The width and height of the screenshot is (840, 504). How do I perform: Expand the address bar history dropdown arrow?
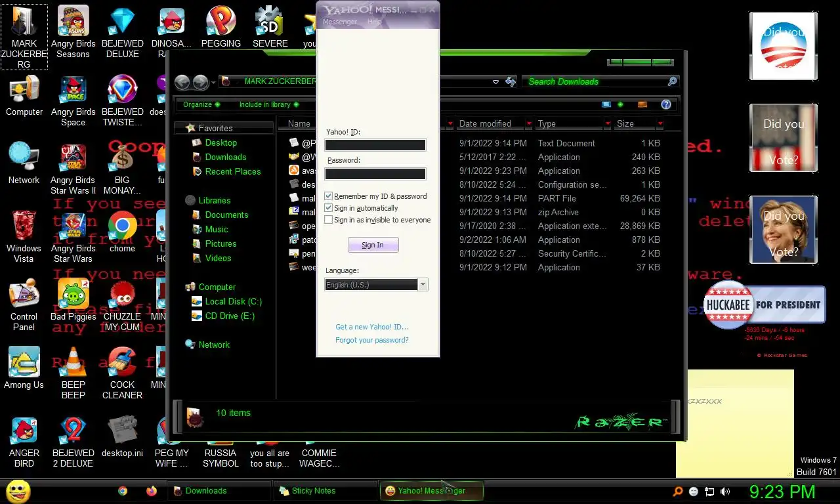point(495,82)
